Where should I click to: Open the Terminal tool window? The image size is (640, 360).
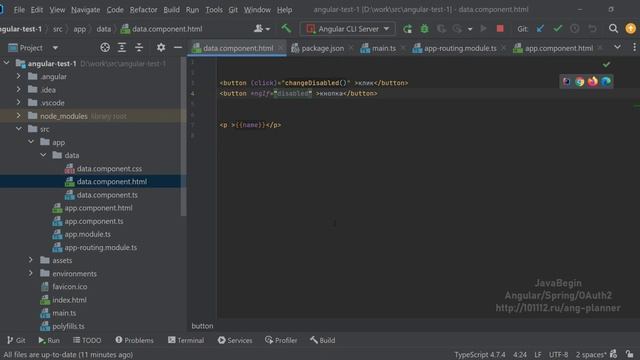click(186, 340)
